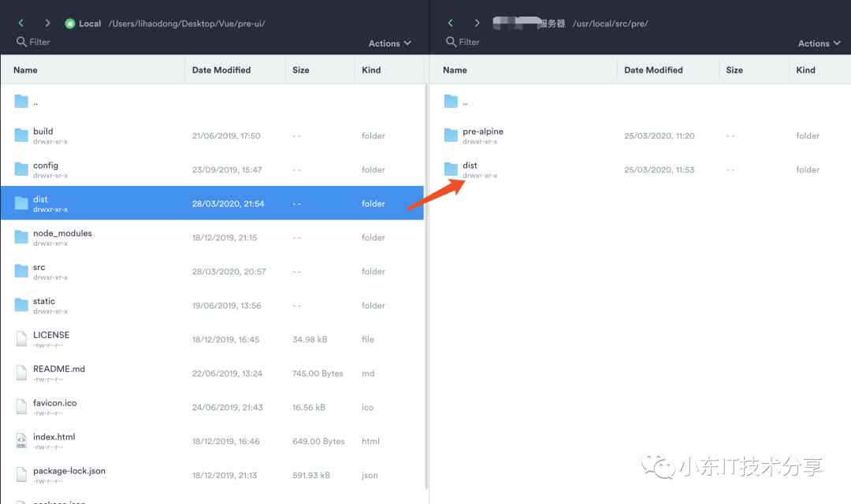Screen dimensions: 851x504
Task: Click the pre-alpine folder icon
Action: (x=451, y=135)
